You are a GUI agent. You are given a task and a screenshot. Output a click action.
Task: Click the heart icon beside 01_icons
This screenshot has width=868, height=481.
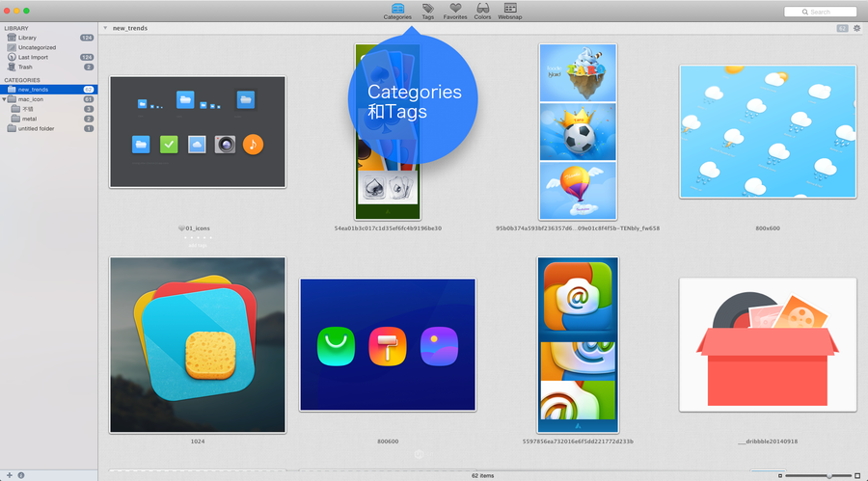coord(181,228)
